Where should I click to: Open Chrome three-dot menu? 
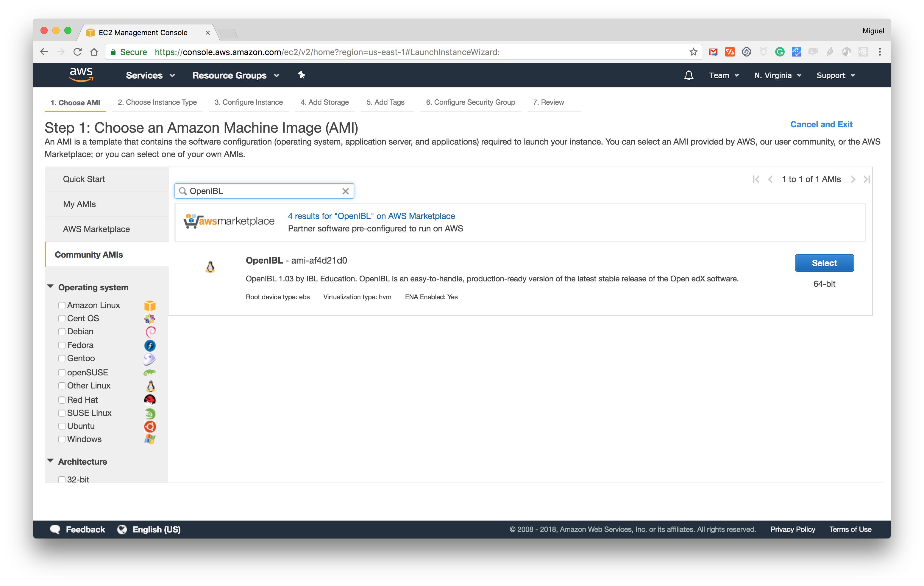coord(880,52)
